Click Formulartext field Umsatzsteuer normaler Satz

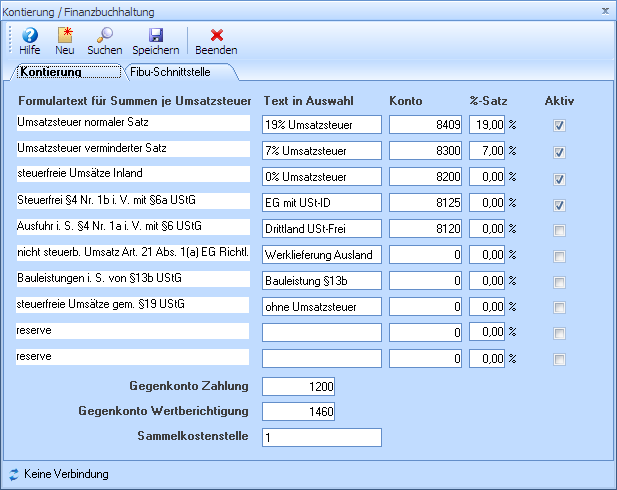[132, 123]
